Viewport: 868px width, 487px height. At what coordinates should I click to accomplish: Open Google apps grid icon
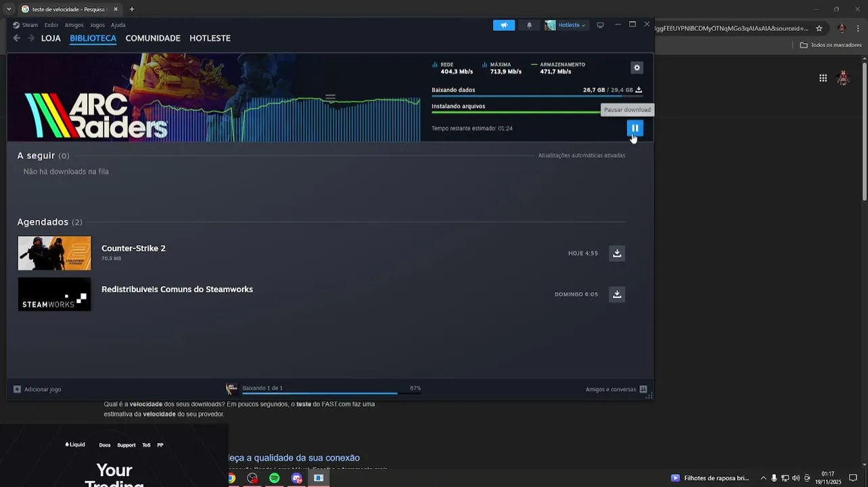coord(823,78)
